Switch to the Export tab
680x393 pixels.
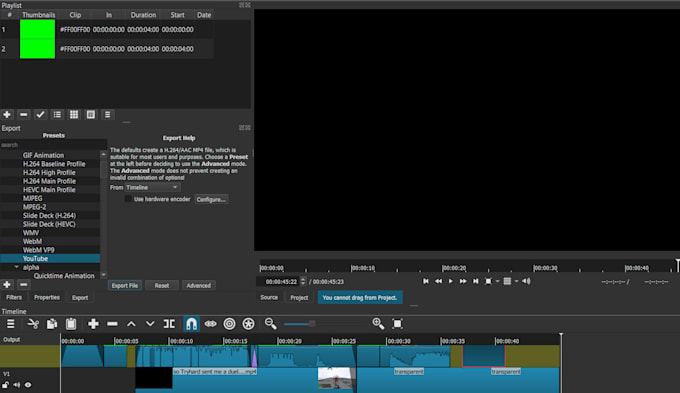pos(80,297)
